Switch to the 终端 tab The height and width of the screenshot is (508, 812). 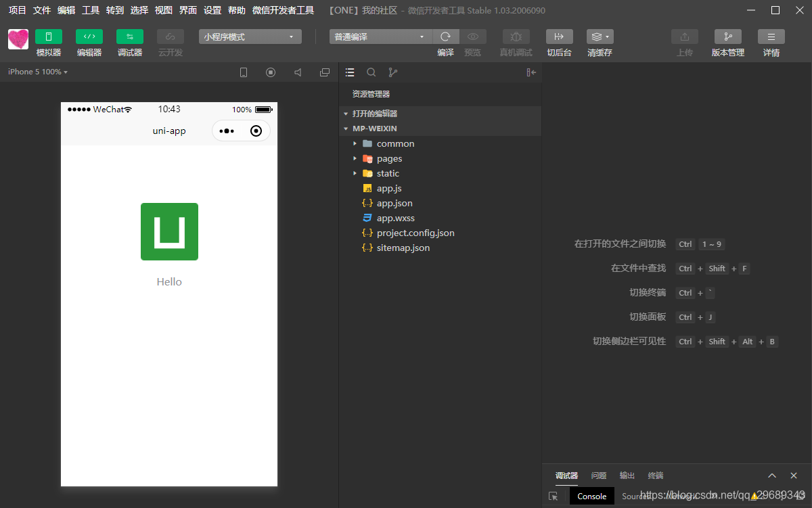(656, 476)
